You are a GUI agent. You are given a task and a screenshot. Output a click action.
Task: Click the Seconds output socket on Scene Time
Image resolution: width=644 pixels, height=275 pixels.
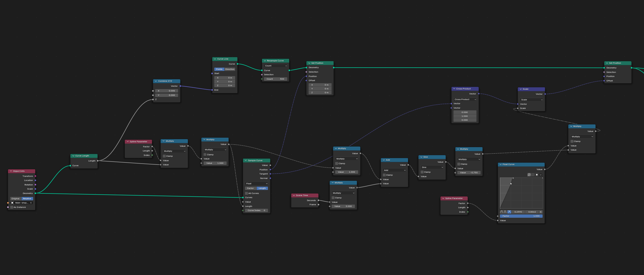pos(318,200)
